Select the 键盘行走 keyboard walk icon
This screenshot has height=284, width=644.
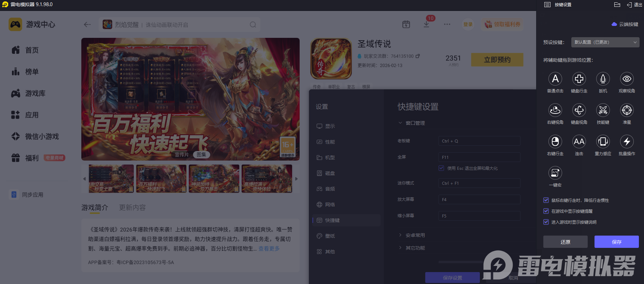(579, 79)
